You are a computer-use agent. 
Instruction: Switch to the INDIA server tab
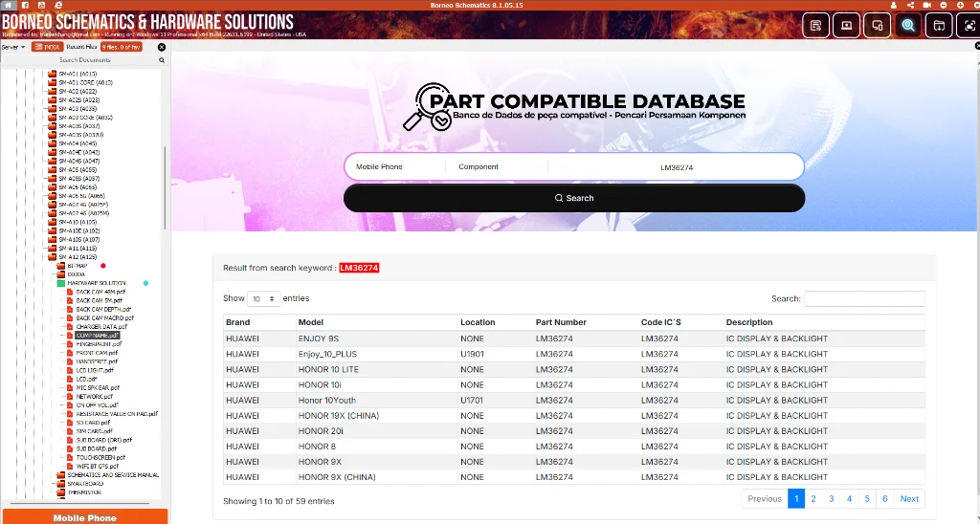click(48, 47)
